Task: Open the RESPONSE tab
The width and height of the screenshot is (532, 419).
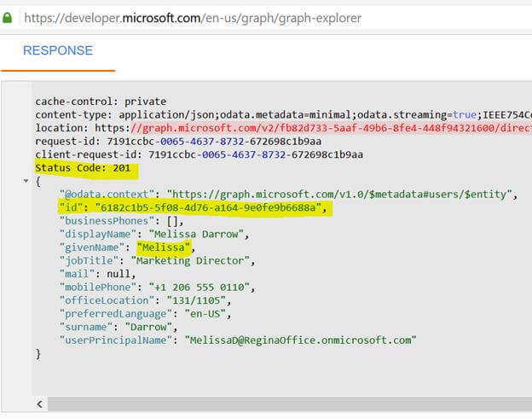Action: (x=58, y=50)
